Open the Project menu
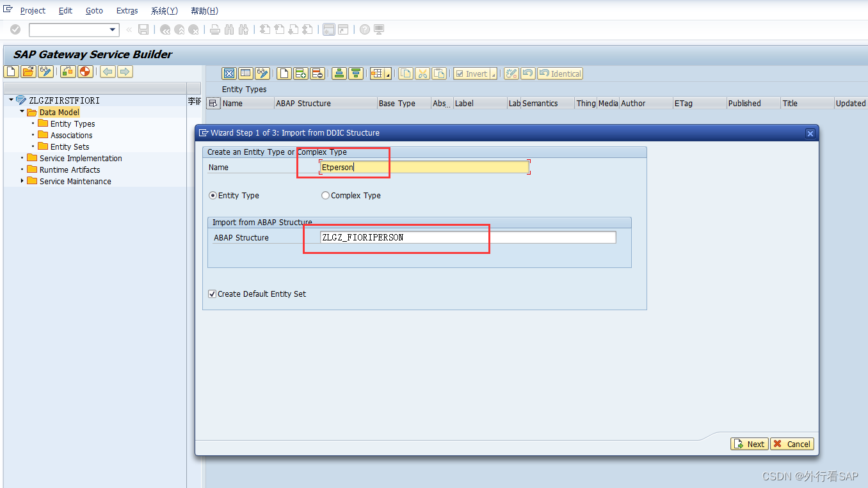868x488 pixels. pyautogui.click(x=33, y=11)
